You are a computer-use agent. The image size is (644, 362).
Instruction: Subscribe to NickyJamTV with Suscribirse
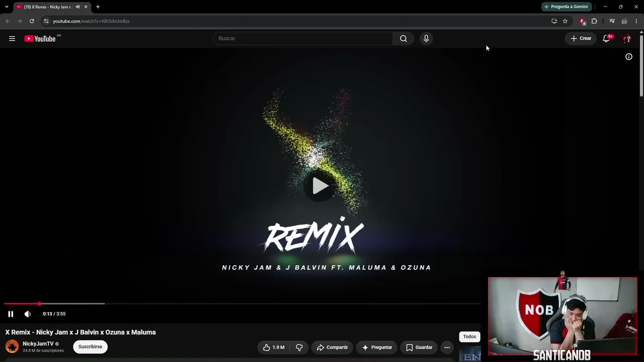(x=90, y=346)
